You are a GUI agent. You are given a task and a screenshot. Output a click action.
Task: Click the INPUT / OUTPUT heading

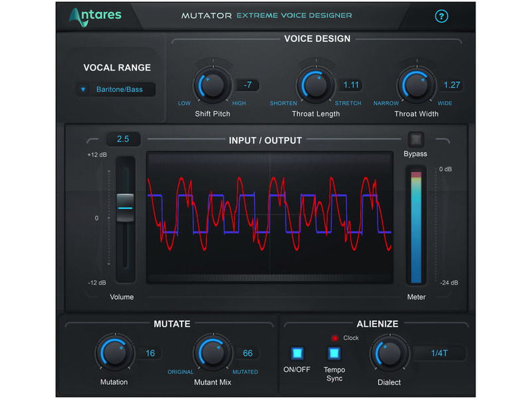pyautogui.click(x=265, y=140)
